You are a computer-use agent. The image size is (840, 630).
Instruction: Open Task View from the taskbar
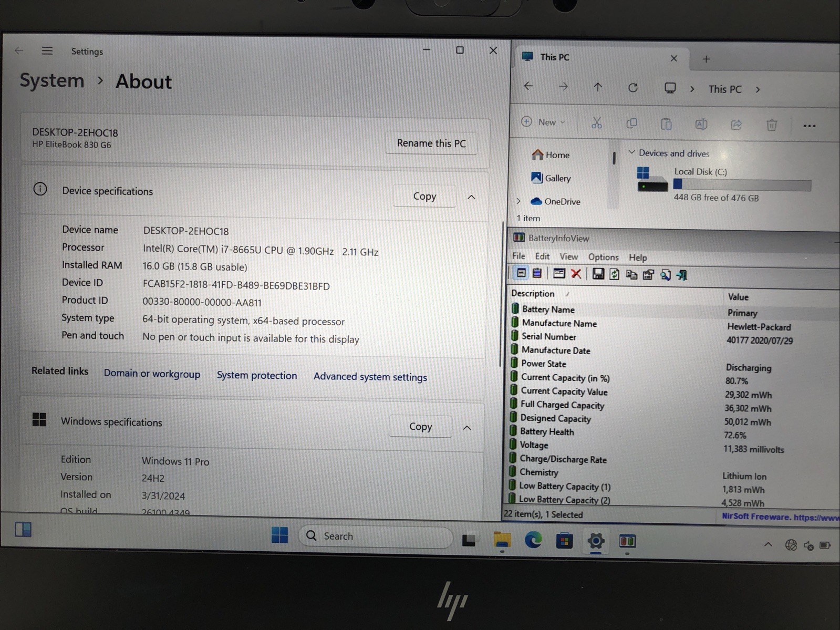(469, 539)
